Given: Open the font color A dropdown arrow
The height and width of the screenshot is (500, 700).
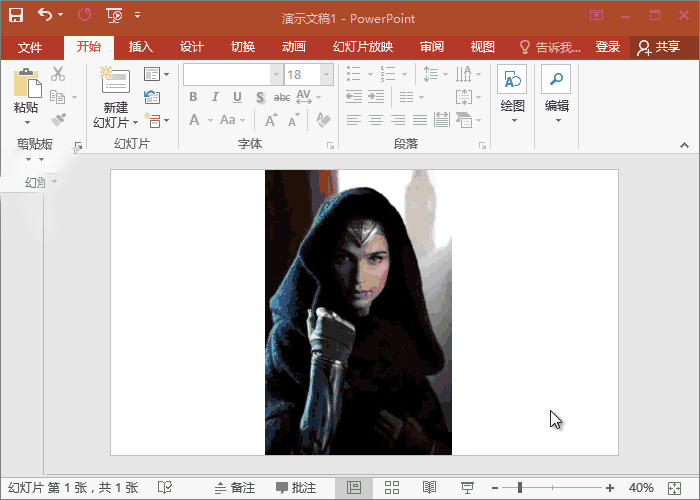Looking at the screenshot, I should (210, 121).
